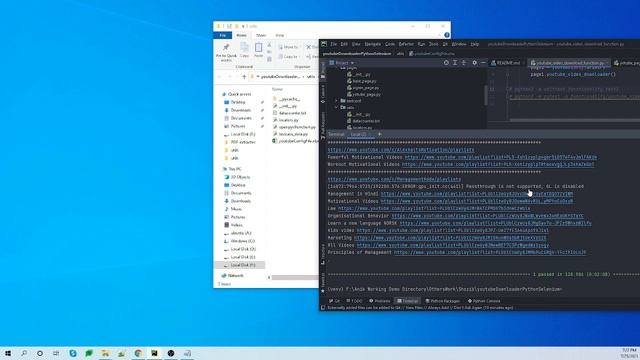Open the Window menu in PyCharm
The width and height of the screenshot is (640, 360).
click(x=459, y=44)
